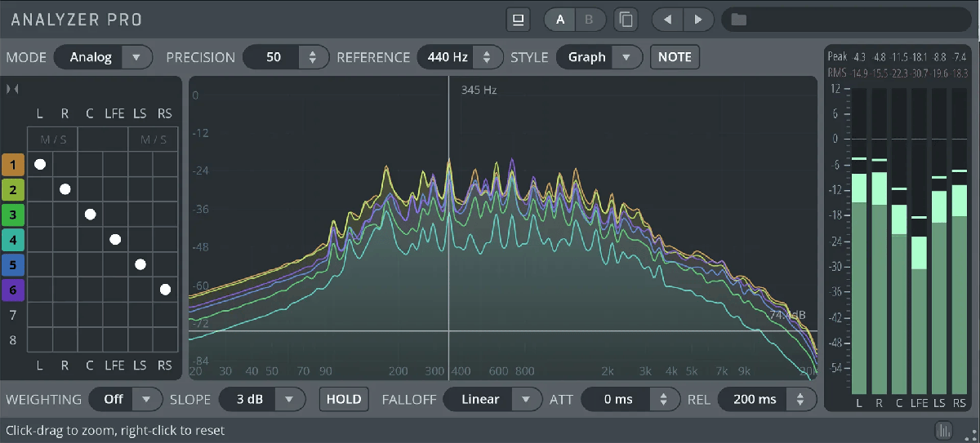Click the copy A/B state icon
This screenshot has width=980, height=443.
(x=626, y=20)
